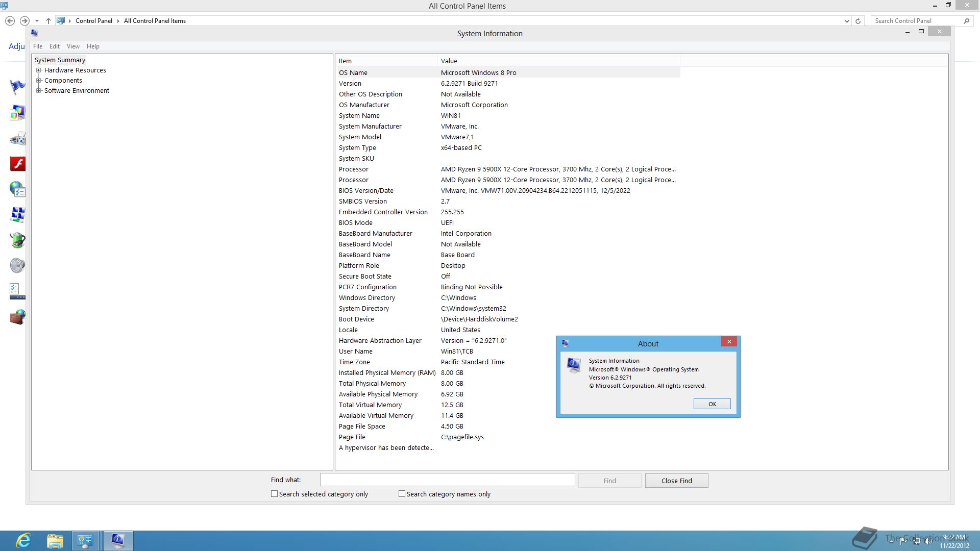Screen dimensions: 980x551
Task: Select the PCR7 Configuration row
Action: pos(508,287)
